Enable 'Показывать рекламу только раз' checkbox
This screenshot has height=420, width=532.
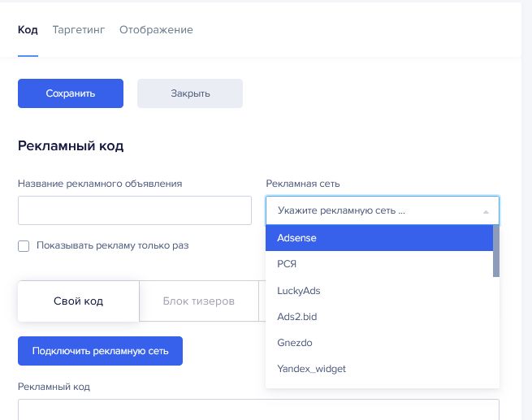pos(24,246)
